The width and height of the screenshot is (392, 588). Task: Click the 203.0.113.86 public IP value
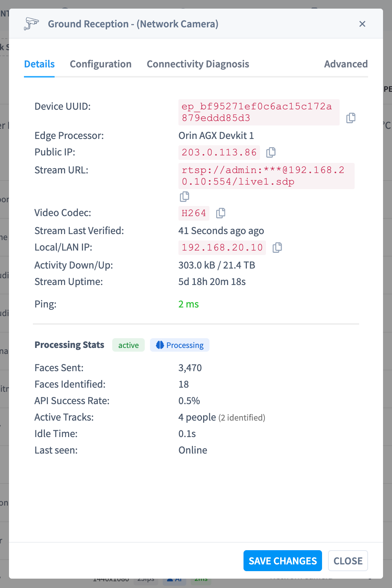(x=219, y=152)
